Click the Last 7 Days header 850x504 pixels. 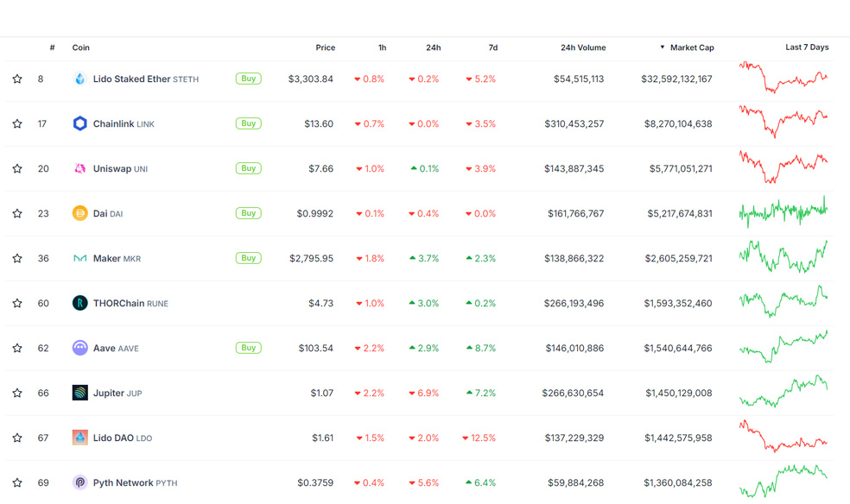[807, 47]
